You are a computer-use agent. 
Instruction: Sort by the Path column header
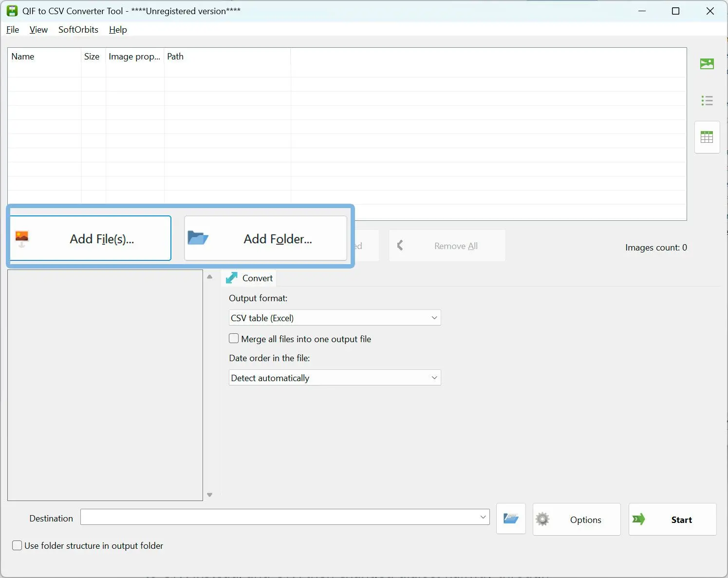click(x=227, y=57)
